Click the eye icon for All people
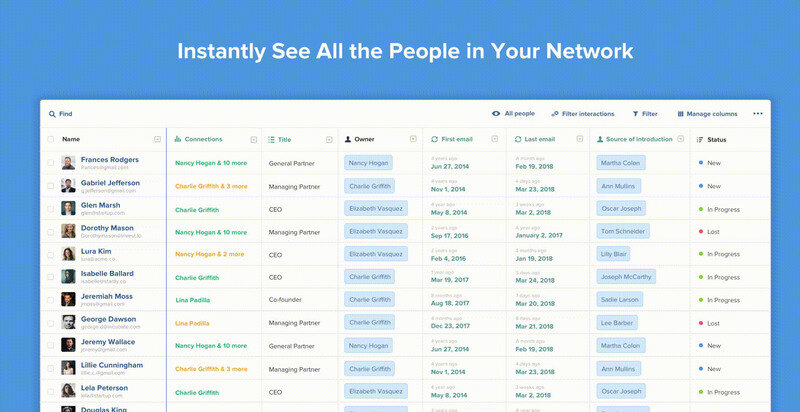Screen dimensions: 800x412 496,114
